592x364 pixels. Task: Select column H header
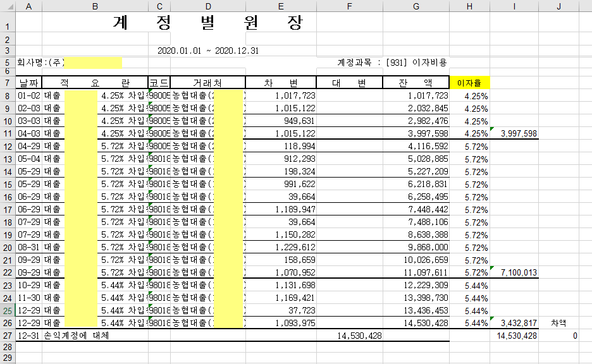coord(469,6)
